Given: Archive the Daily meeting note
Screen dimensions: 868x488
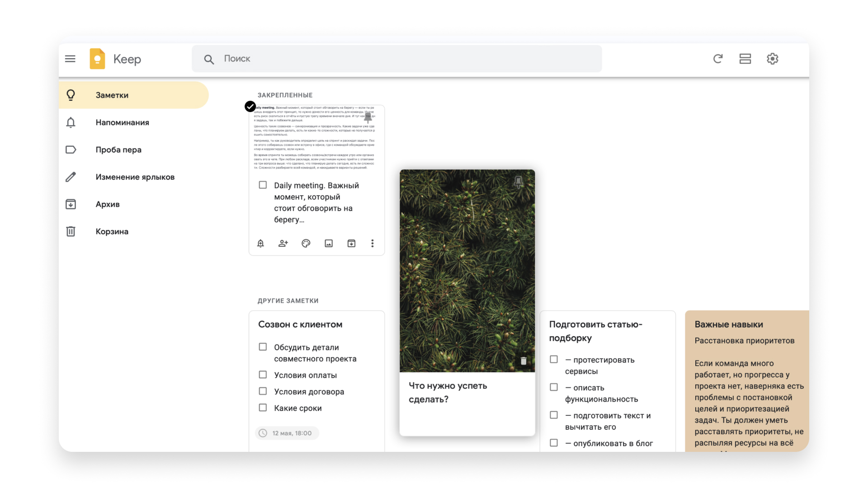Looking at the screenshot, I should pyautogui.click(x=351, y=244).
